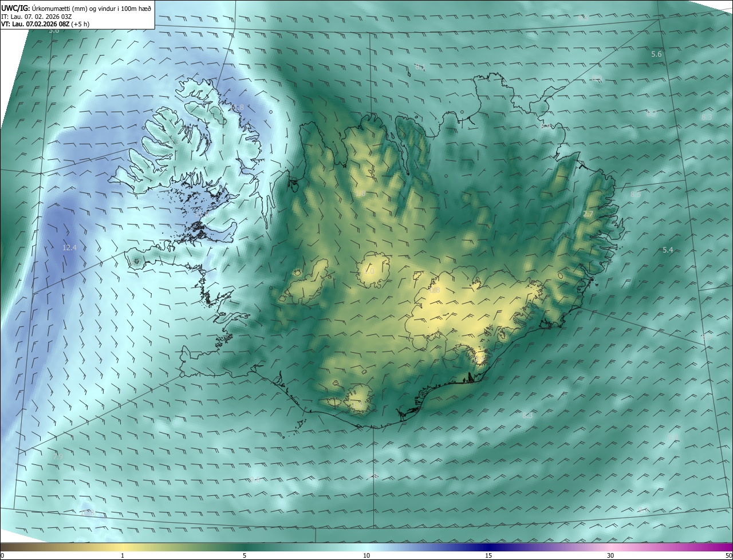Click the 5.4 value label on the map
The image size is (733, 560).
click(668, 250)
